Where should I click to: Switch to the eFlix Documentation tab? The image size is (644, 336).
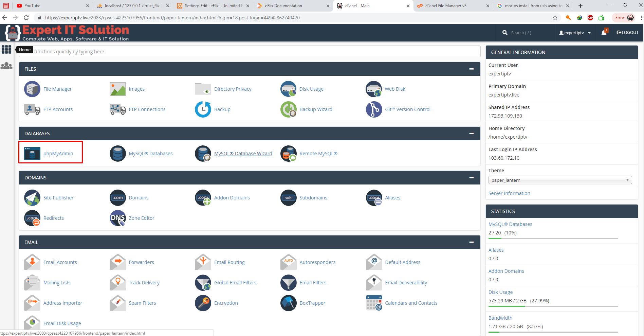click(293, 6)
